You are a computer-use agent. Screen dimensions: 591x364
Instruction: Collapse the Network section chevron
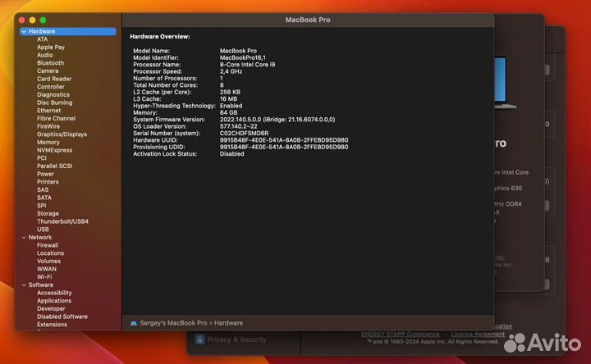coord(24,238)
